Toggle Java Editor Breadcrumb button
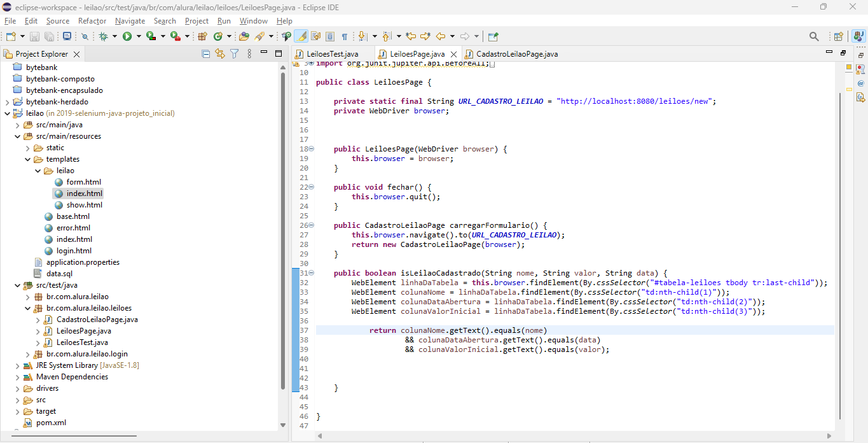The image size is (868, 443). (x=286, y=36)
